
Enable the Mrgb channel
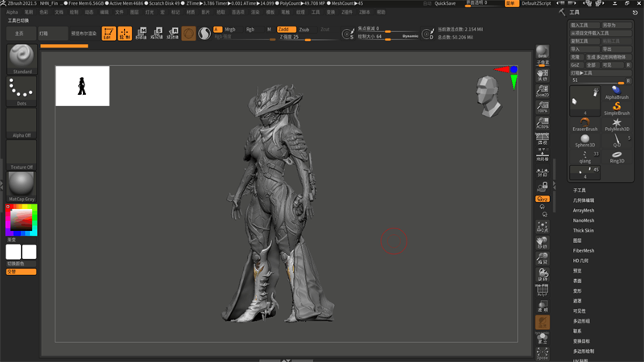point(230,29)
